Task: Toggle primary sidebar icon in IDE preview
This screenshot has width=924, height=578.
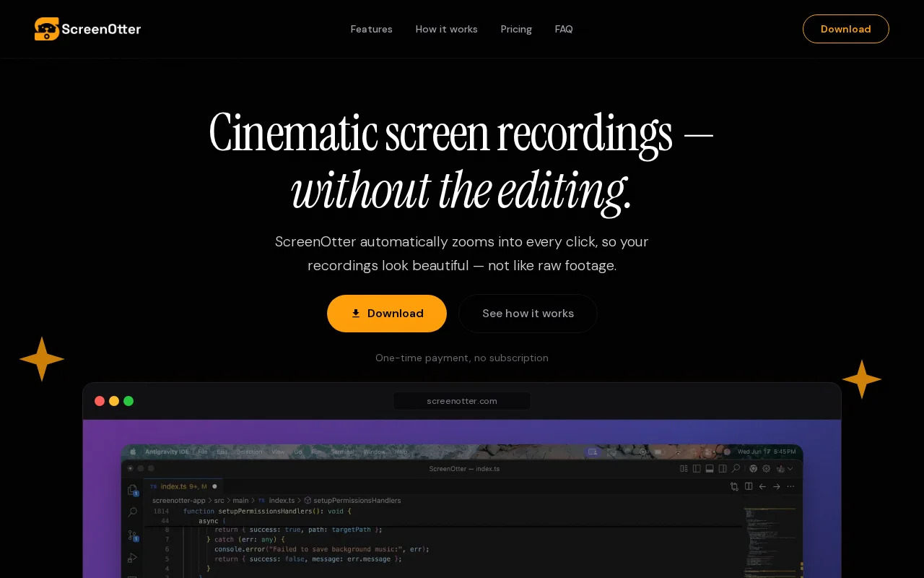Action: pyautogui.click(x=697, y=469)
